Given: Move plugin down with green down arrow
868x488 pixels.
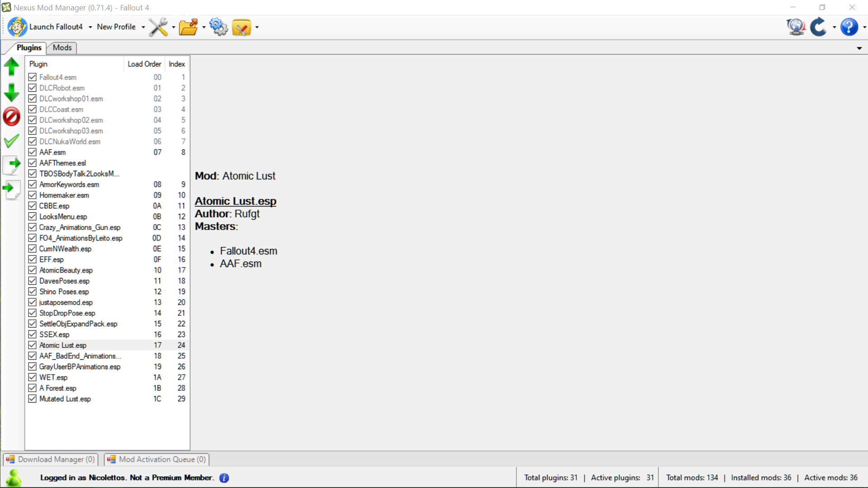Looking at the screenshot, I should click(x=12, y=92).
